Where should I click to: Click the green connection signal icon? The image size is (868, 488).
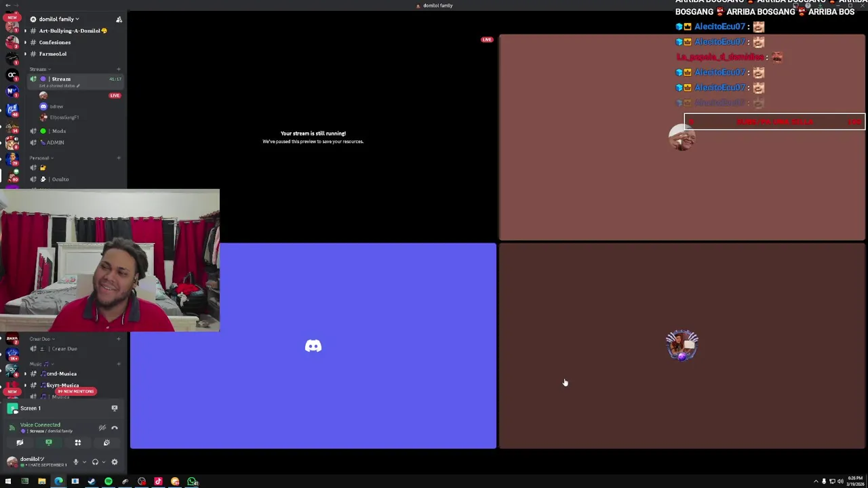pos(12,428)
